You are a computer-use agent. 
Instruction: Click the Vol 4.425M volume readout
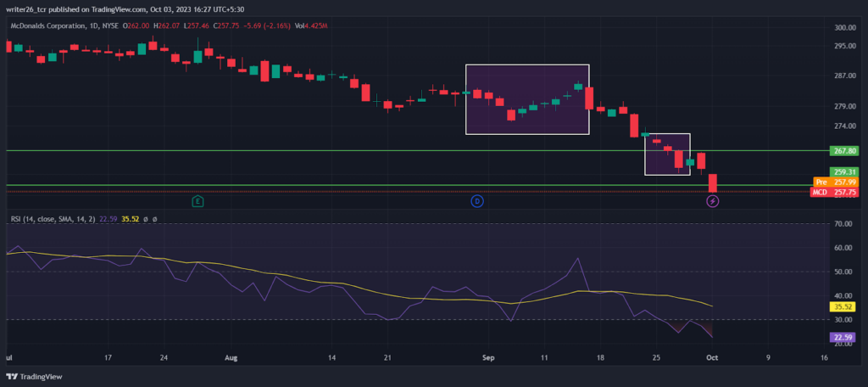311,25
